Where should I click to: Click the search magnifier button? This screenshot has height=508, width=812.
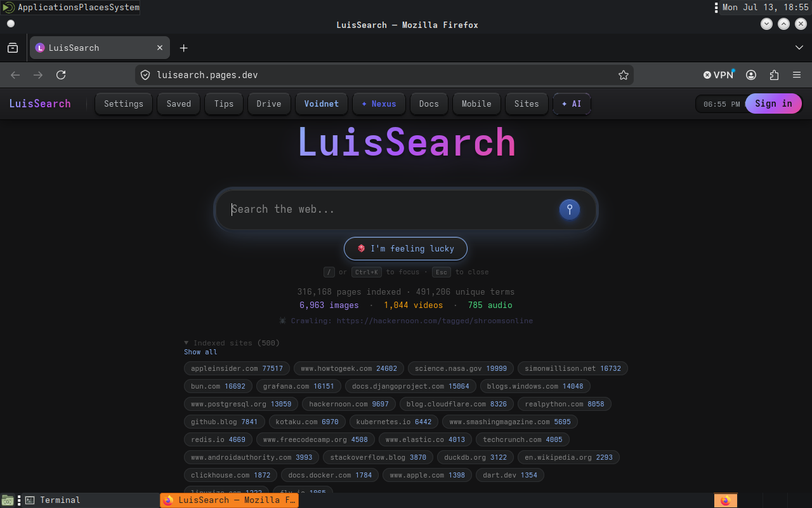tap(570, 209)
